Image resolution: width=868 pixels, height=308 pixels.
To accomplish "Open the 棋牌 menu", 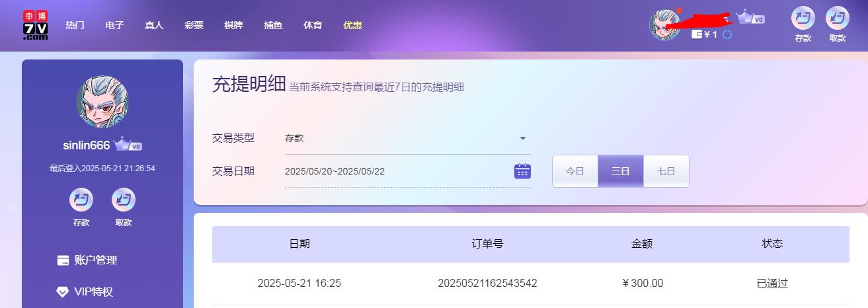I will click(233, 25).
